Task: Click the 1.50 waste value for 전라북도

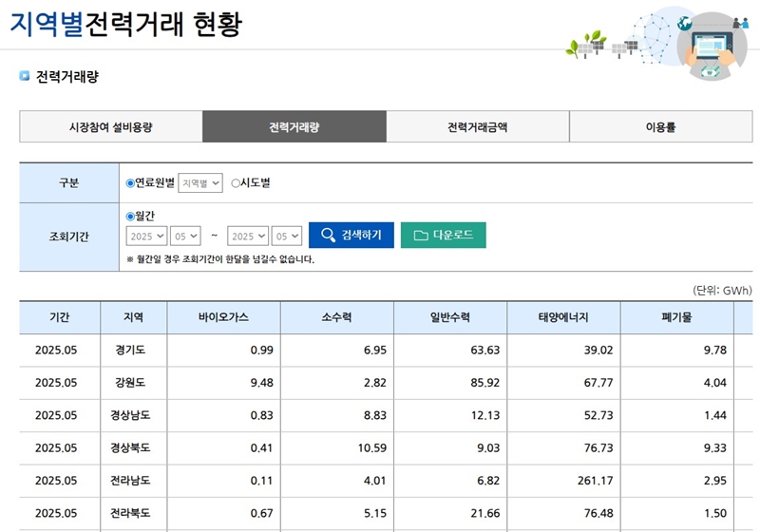Action: [715, 513]
